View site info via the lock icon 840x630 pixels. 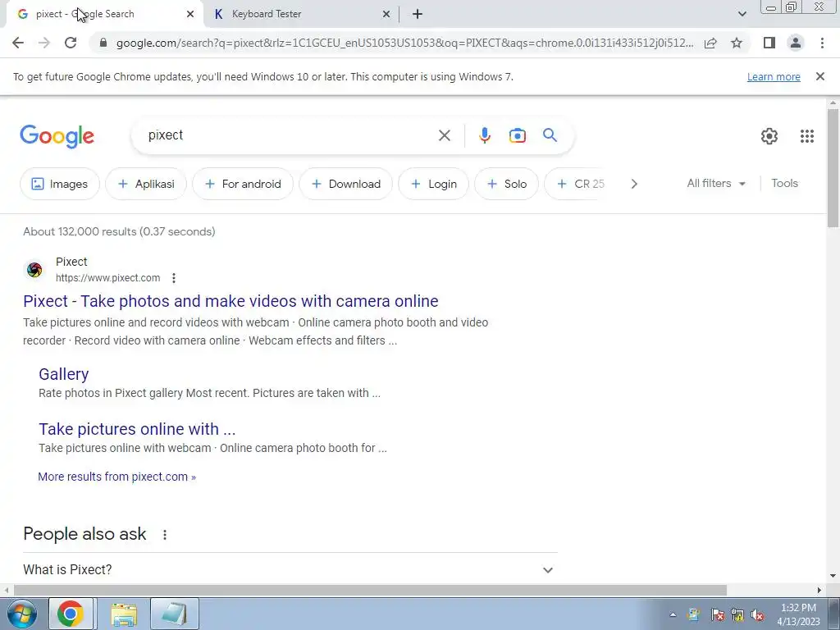pos(103,43)
